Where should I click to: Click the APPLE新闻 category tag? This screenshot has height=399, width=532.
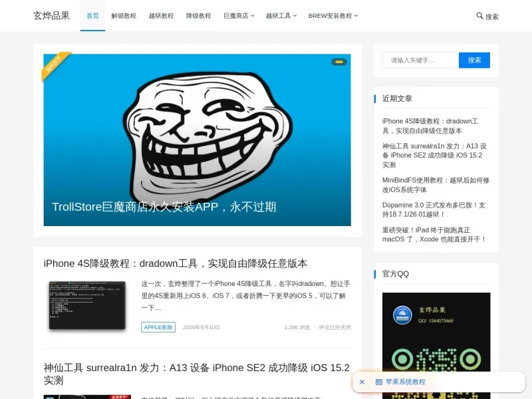click(158, 327)
